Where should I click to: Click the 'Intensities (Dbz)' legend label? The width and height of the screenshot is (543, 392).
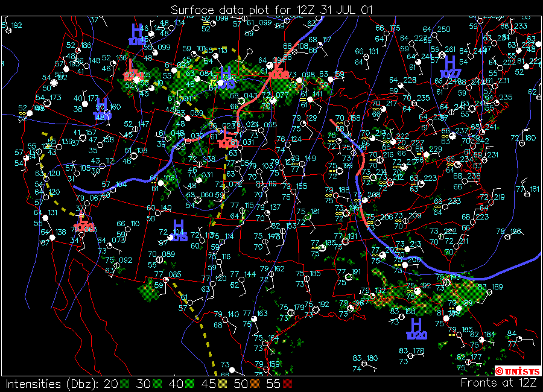pyautogui.click(x=51, y=384)
